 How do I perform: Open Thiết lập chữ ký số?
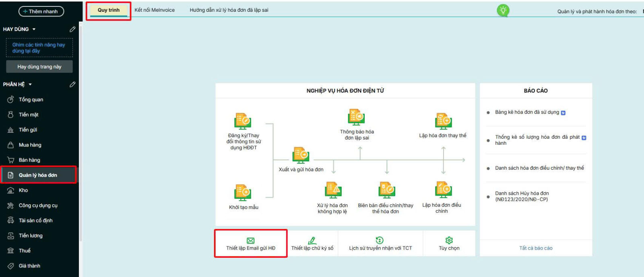[x=312, y=244]
